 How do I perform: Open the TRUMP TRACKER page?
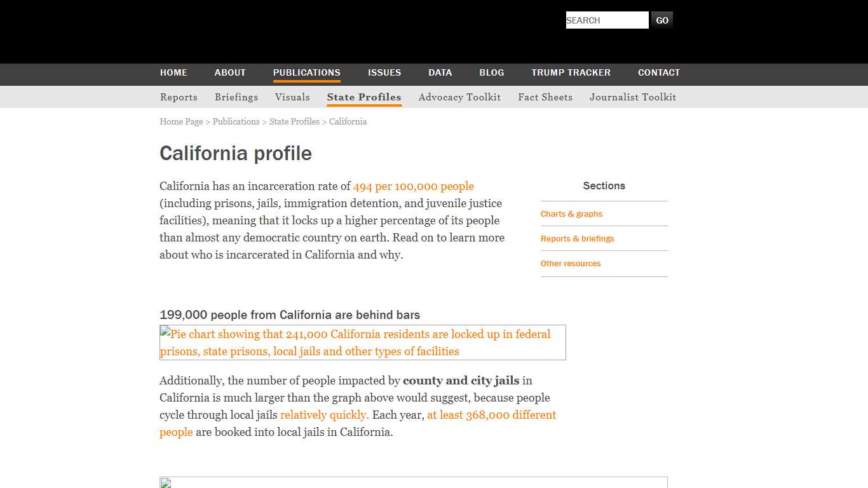(570, 72)
